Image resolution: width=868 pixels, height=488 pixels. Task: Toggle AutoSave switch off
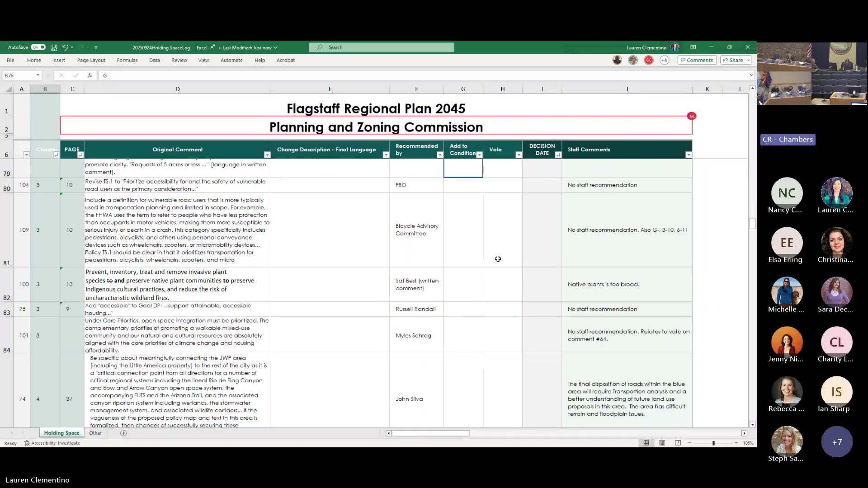coord(38,47)
